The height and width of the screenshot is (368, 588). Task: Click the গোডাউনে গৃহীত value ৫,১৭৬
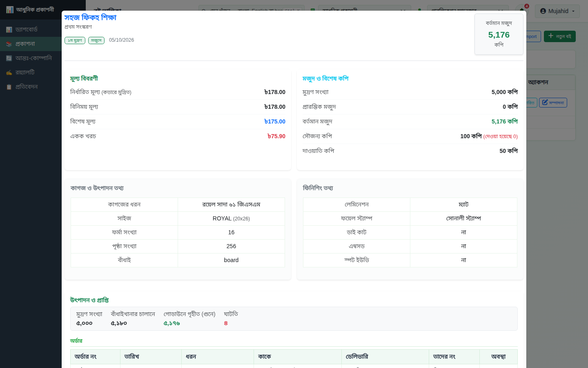tap(172, 323)
